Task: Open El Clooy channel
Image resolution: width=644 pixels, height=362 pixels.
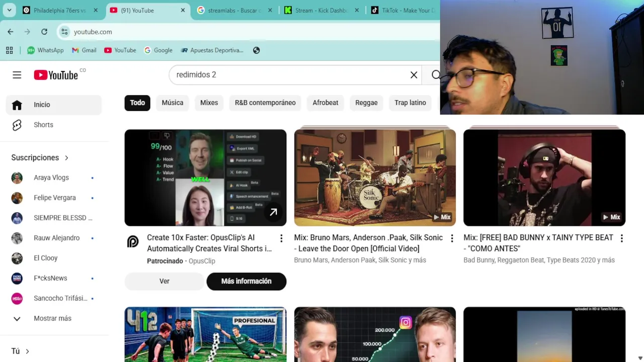Action: [54, 258]
